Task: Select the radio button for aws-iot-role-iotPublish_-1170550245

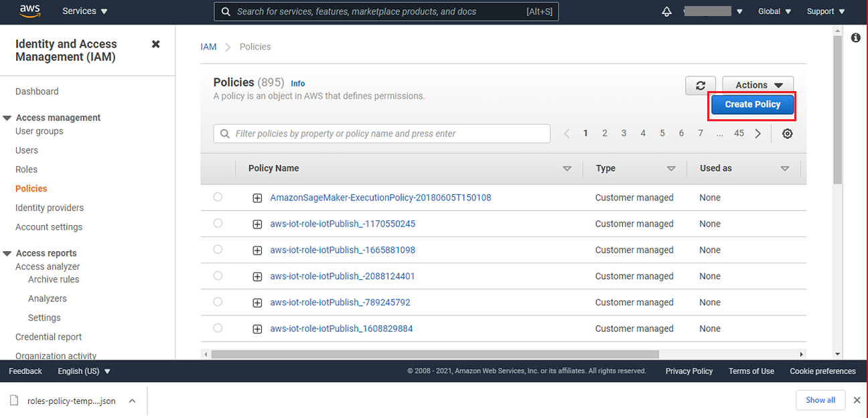Action: click(x=217, y=223)
